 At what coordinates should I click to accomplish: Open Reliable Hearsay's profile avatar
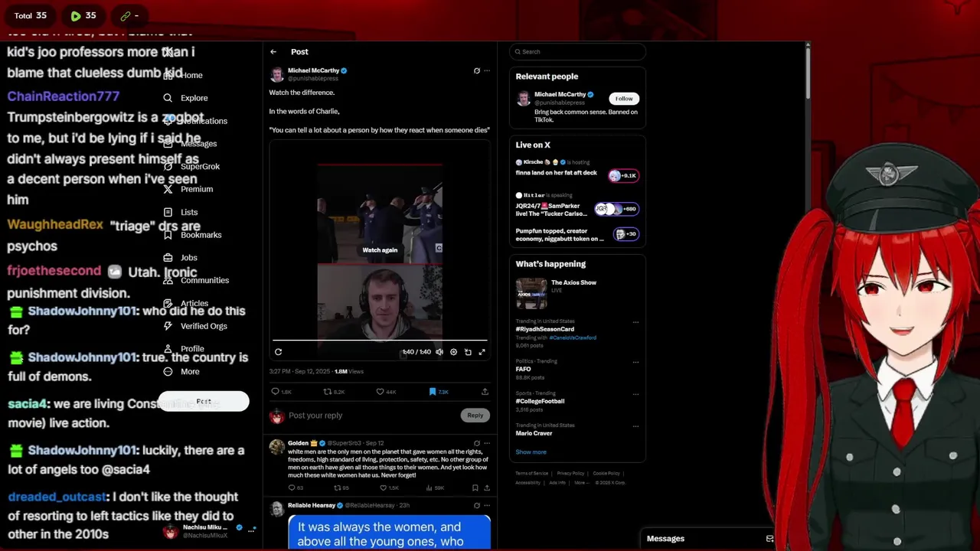coord(276,510)
